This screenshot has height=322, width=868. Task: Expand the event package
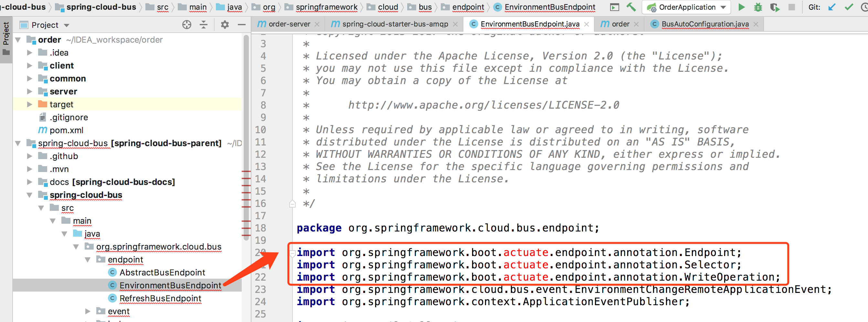[88, 311]
